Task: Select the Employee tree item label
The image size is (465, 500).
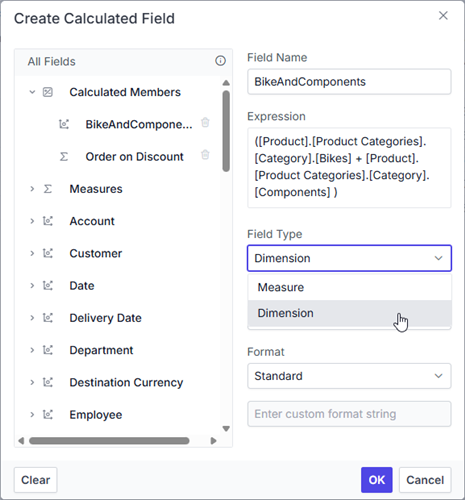Action: point(96,415)
